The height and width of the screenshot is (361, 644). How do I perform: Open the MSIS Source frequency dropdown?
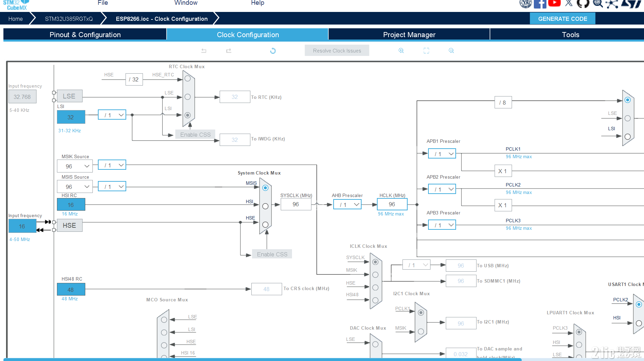[75, 187]
